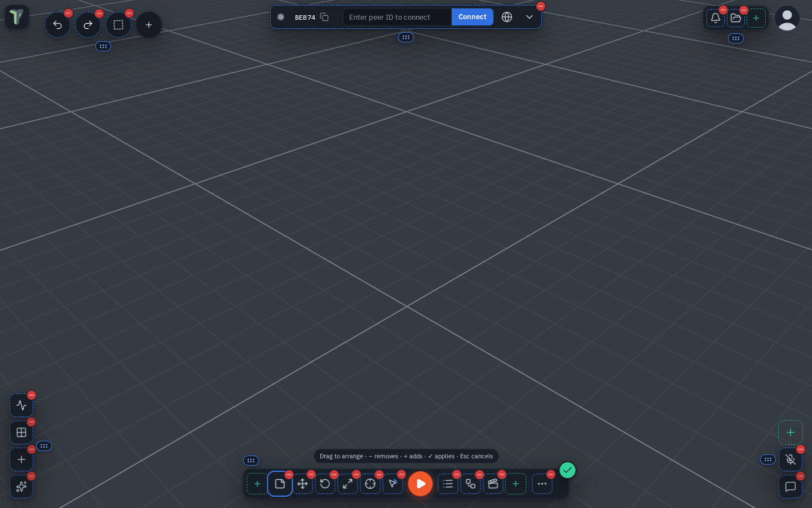This screenshot has width=812, height=508.
Task: Select the move arrows tool
Action: coord(302,484)
